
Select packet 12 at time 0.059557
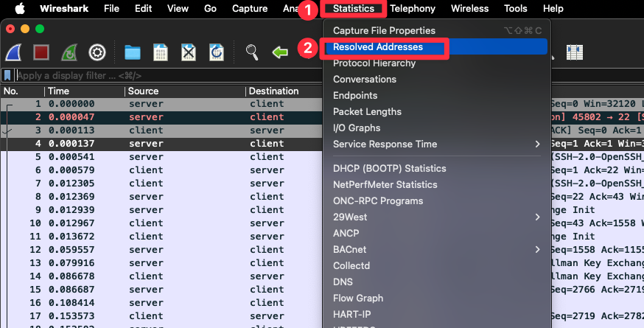(162, 249)
